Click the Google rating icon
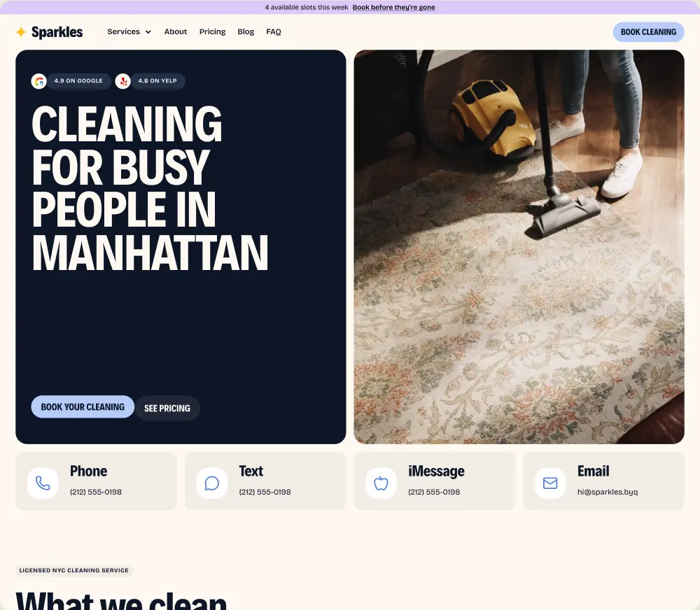Image resolution: width=700 pixels, height=610 pixels. [x=38, y=81]
